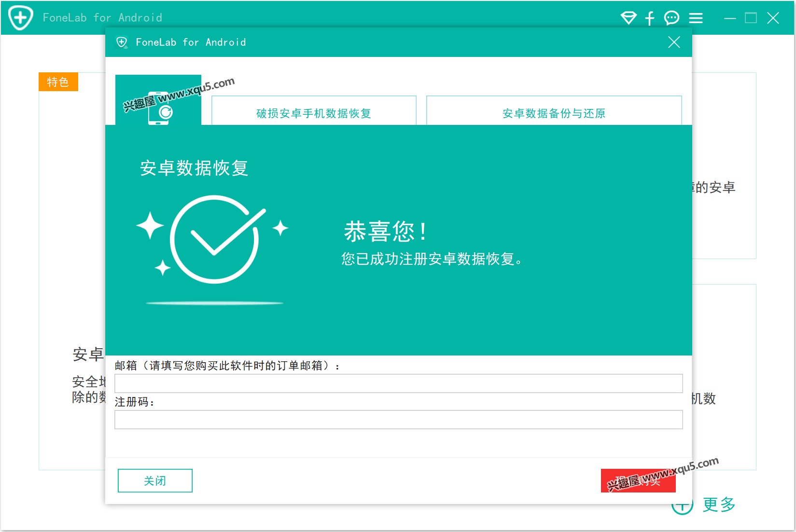Click the 安卓数据恢复 title text
796x532 pixels.
(194, 168)
